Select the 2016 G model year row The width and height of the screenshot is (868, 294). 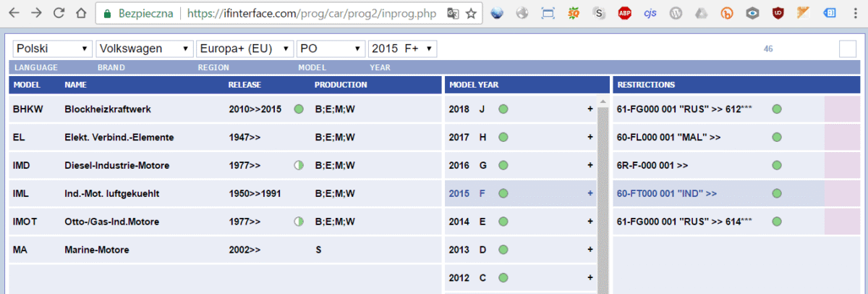pyautogui.click(x=521, y=165)
